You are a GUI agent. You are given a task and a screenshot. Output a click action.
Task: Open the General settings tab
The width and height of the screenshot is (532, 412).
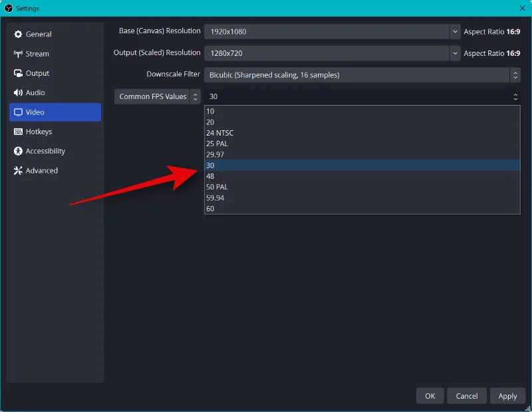pyautogui.click(x=55, y=35)
